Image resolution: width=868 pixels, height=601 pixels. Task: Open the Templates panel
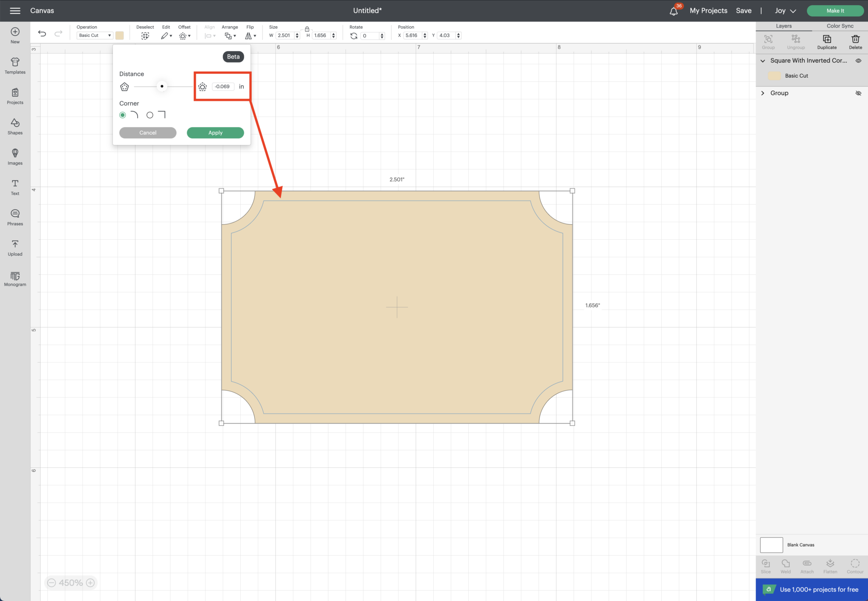click(15, 66)
